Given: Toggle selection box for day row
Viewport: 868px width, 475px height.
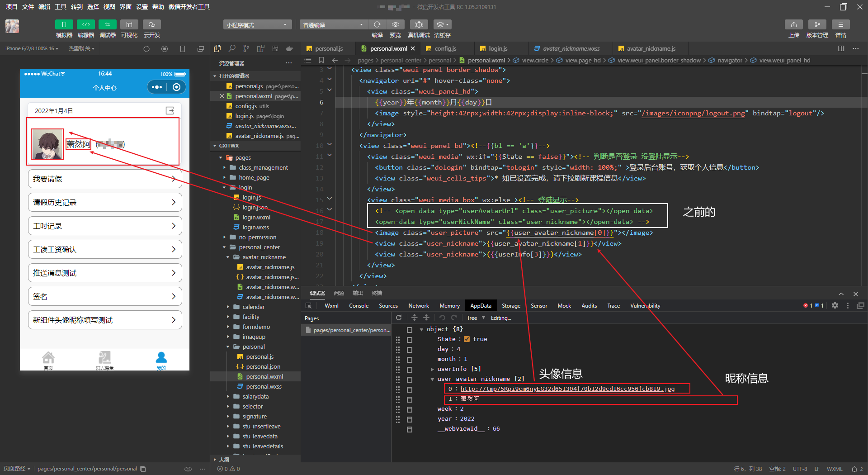Looking at the screenshot, I should click(410, 351).
